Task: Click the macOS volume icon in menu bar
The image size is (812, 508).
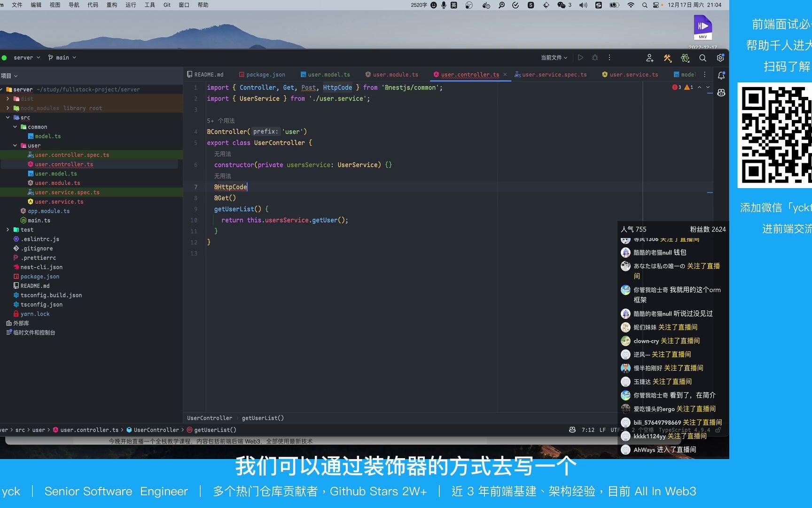Action: coord(583,5)
